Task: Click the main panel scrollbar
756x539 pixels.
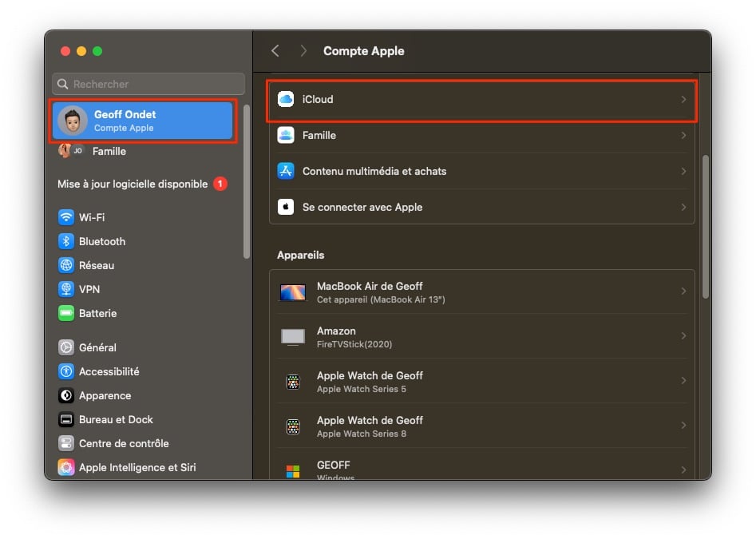Action: [706, 227]
